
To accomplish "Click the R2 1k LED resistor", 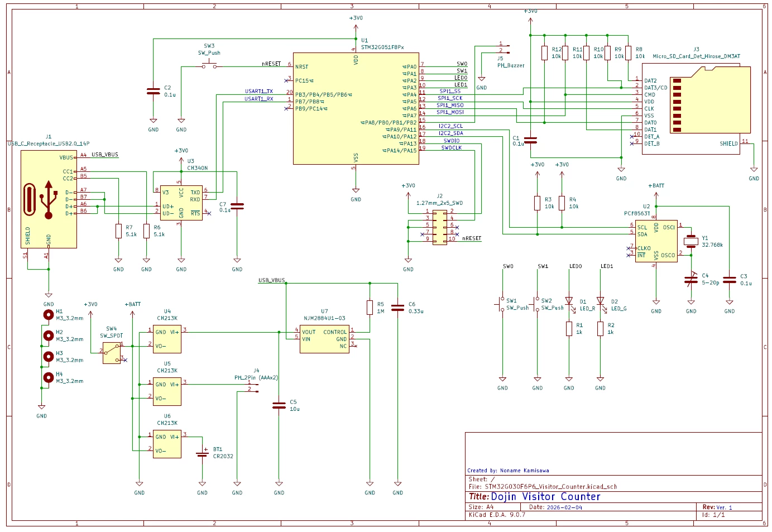I will (x=600, y=329).
